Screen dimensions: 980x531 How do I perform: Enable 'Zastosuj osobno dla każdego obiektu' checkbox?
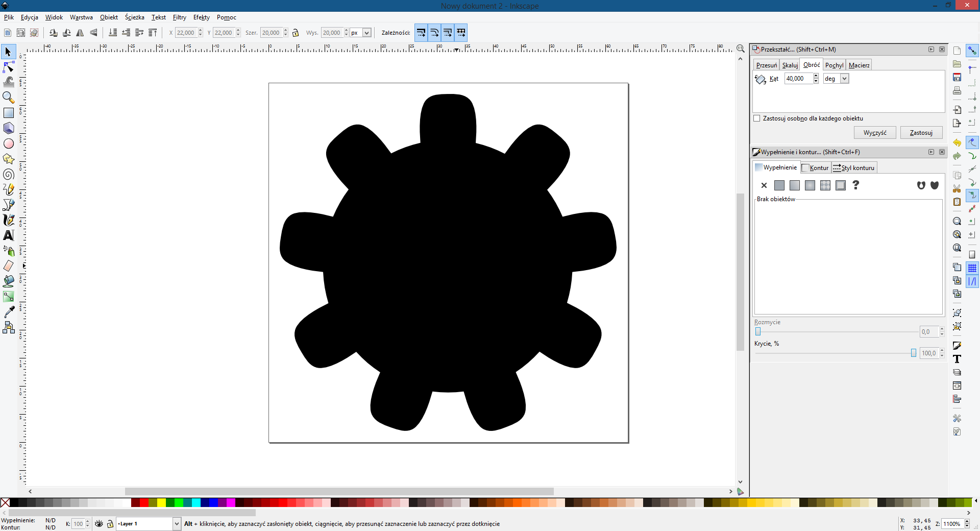[757, 118]
